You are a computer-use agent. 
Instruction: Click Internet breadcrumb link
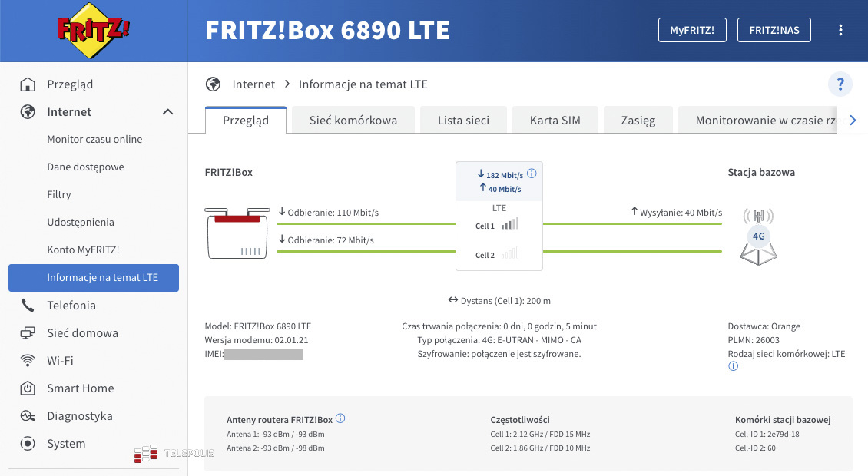[253, 84]
